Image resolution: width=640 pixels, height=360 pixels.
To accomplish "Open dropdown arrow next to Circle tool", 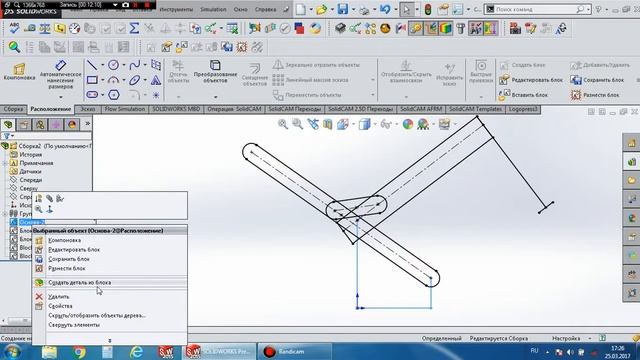I will (124, 65).
